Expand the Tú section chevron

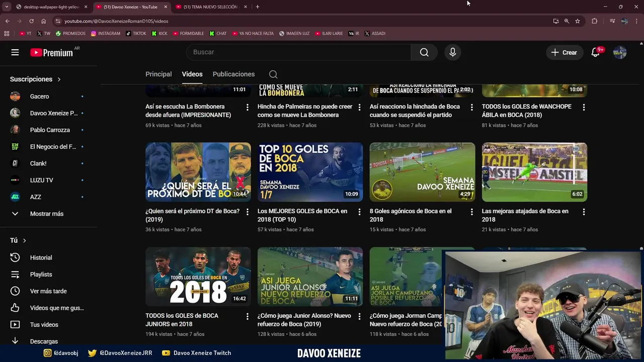(x=24, y=241)
